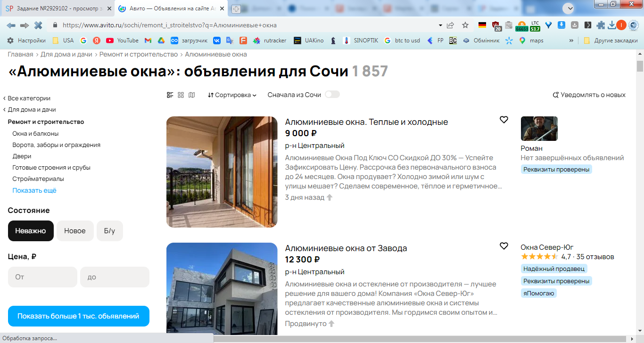Image resolution: width=644 pixels, height=343 pixels.
Task: Open Yandex bookmark icon
Action: click(x=97, y=41)
